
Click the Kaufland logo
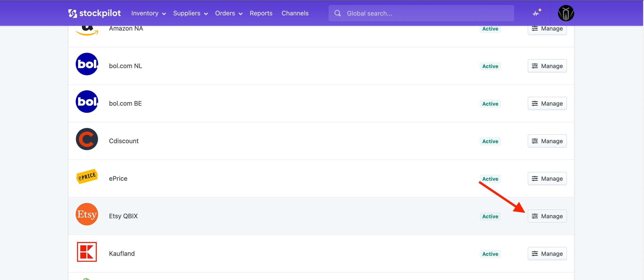click(87, 252)
